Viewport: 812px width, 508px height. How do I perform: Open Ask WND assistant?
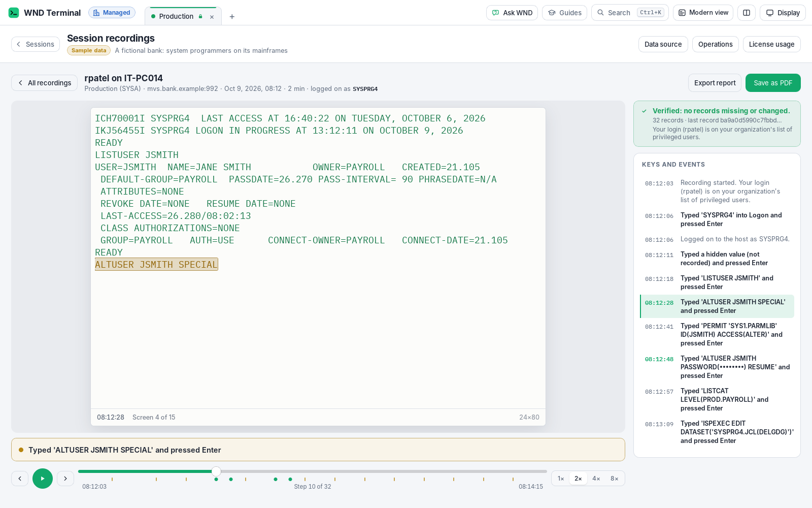pos(512,13)
